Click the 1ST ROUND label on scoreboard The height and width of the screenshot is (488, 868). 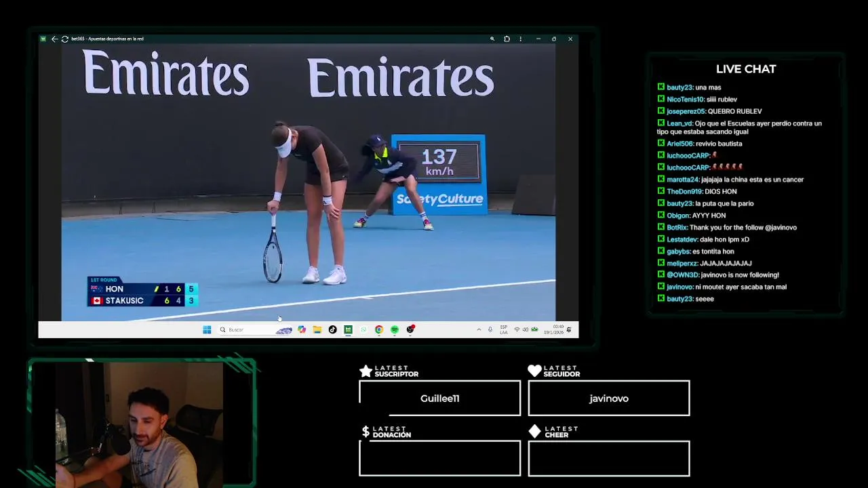pos(104,280)
